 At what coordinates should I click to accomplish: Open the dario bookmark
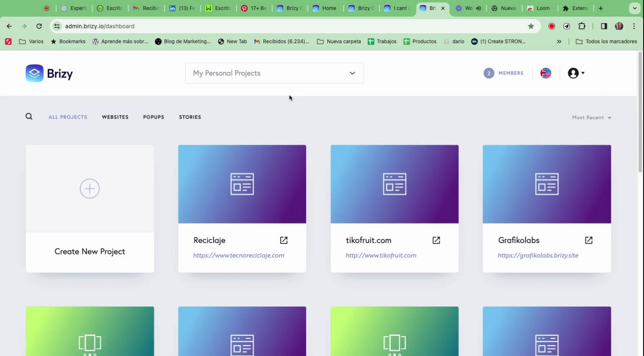click(x=454, y=42)
